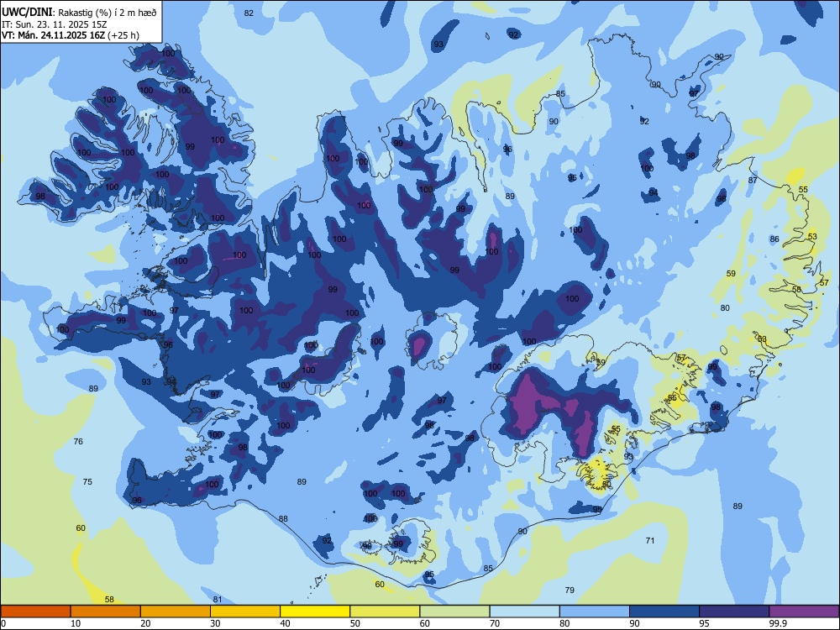Click the legend tick label 70
The height and width of the screenshot is (630, 840).
click(x=495, y=623)
